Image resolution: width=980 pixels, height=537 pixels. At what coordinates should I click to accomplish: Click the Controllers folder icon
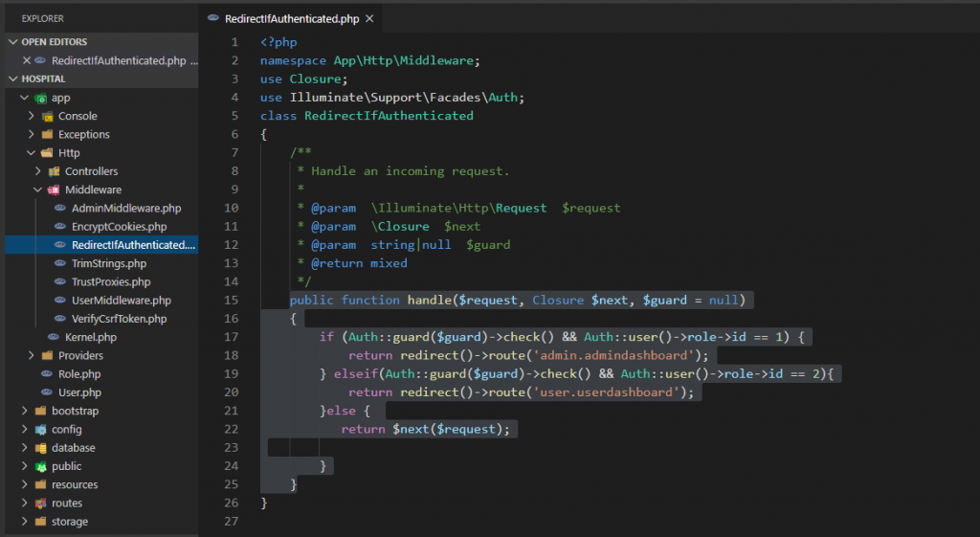pyautogui.click(x=55, y=171)
